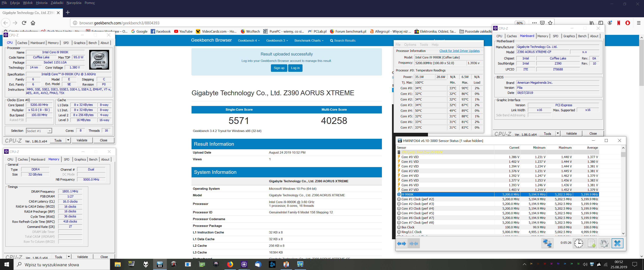
Task: Click Validate in CPU-Z CPU window
Action: (82, 140)
